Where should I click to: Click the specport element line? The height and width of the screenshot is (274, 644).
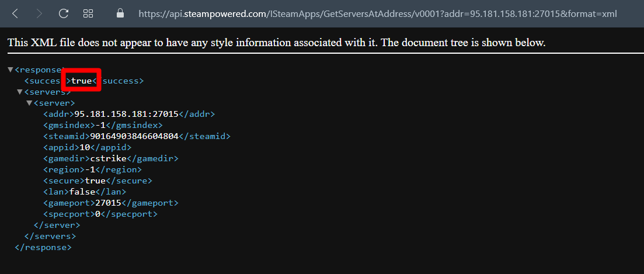pos(100,214)
